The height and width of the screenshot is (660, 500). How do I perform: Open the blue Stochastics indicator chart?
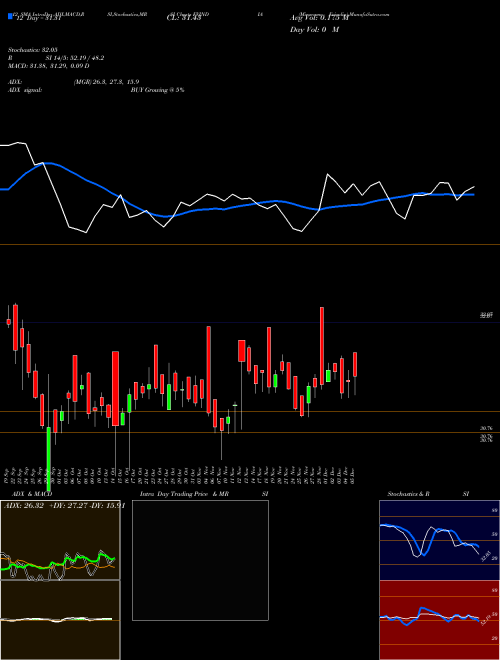pos(439,540)
